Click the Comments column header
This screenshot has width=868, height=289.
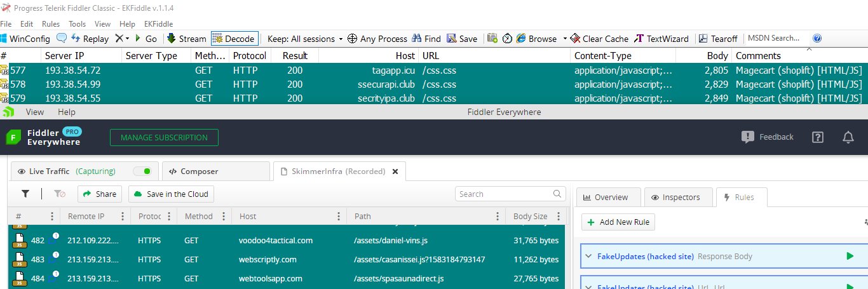[799, 56]
